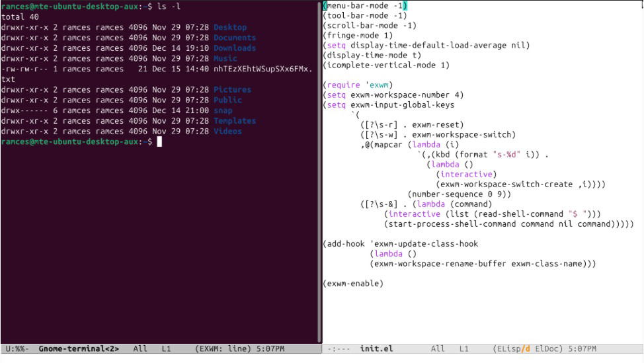Click the (require 'exwm) line
Screen dimensions: 644x363
[358, 85]
